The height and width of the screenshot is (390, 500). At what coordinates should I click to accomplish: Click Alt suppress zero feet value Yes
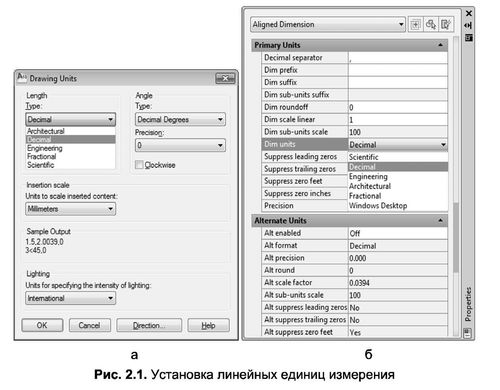tap(398, 332)
